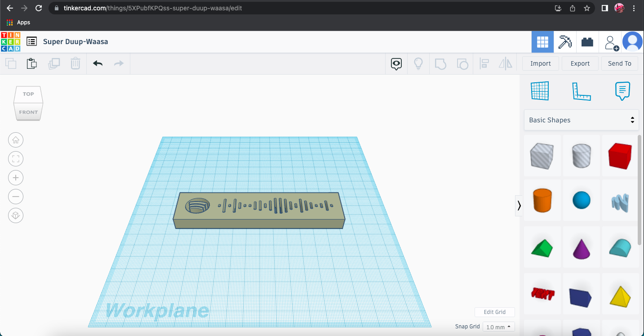Screen dimensions: 644x336
Task: Open the Chrome three-dot menu
Action: pos(634,8)
